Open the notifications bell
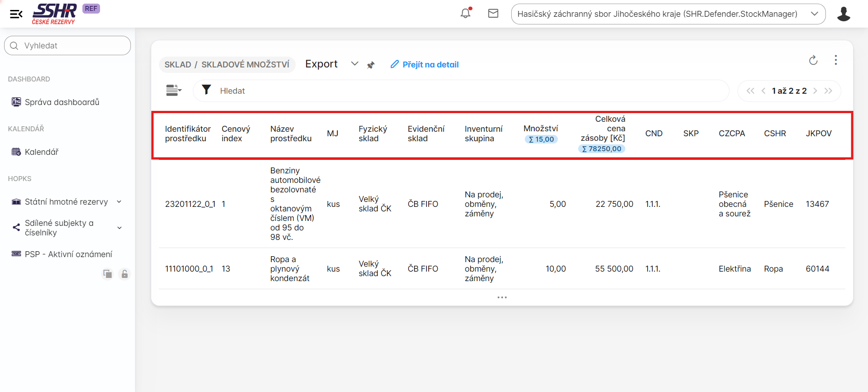Image resolution: width=868 pixels, height=392 pixels. pyautogui.click(x=465, y=13)
